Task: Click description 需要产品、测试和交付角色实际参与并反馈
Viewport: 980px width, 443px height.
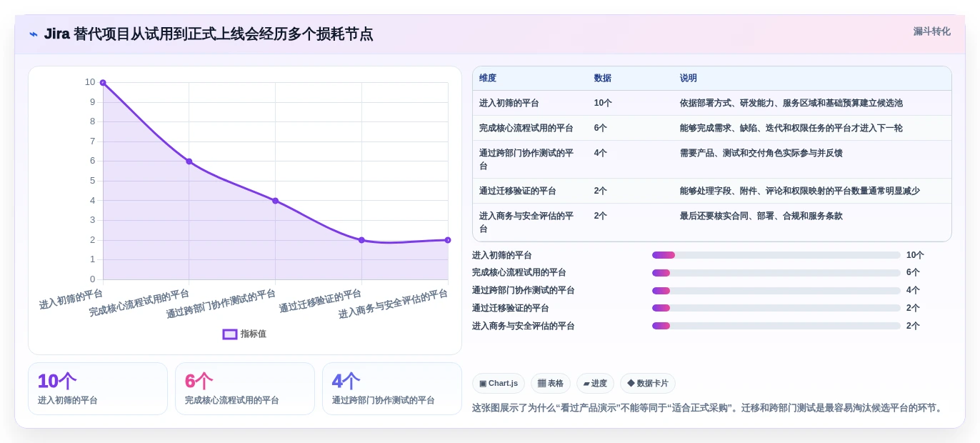Action: [x=761, y=153]
